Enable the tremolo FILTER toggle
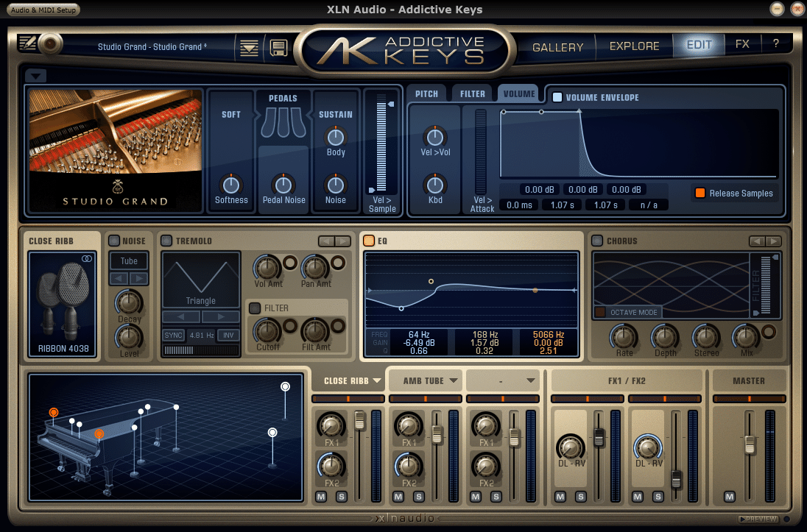The width and height of the screenshot is (807, 532). coord(255,308)
